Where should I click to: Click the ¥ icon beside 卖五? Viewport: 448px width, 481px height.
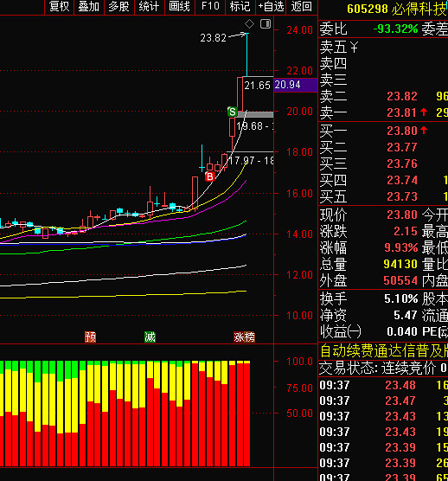[354, 48]
